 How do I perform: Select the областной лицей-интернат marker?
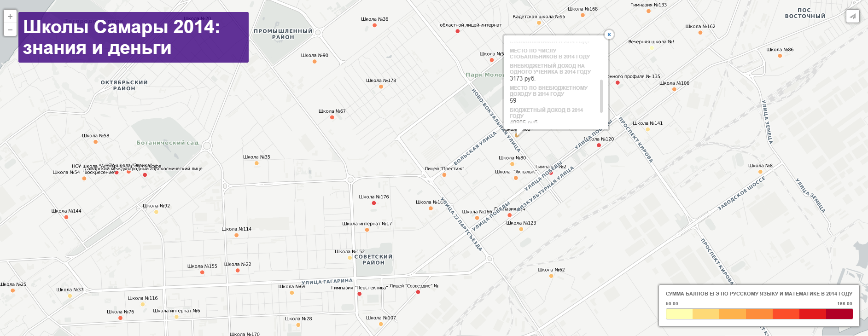click(x=458, y=31)
